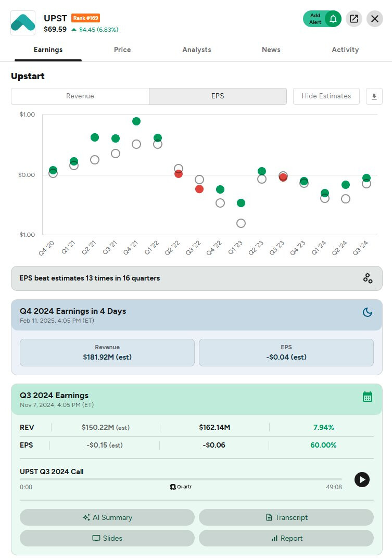
Task: Switch to the Earnings tab
Action: pos(48,49)
